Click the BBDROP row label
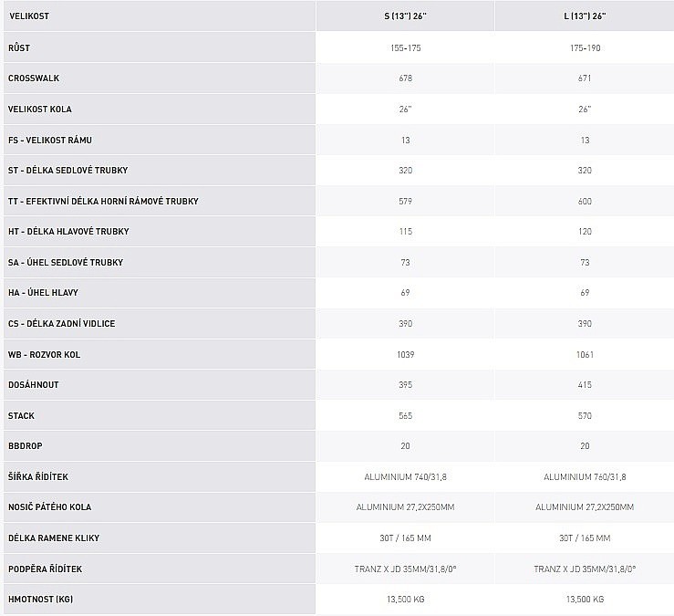The image size is (674, 616). pyautogui.click(x=25, y=447)
